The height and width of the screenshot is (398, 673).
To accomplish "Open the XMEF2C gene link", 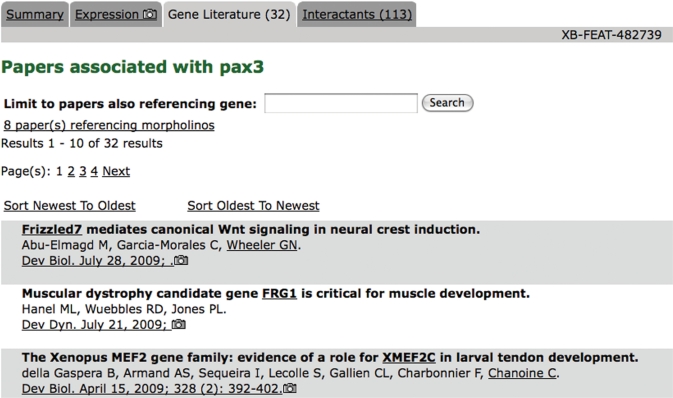I will pyautogui.click(x=409, y=358).
